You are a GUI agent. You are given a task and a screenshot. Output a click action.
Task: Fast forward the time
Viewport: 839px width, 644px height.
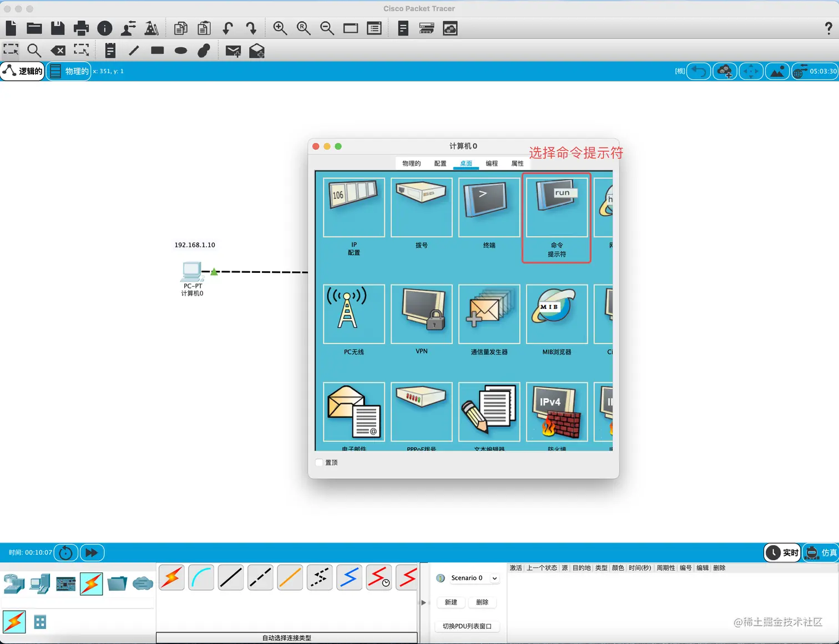pos(92,552)
